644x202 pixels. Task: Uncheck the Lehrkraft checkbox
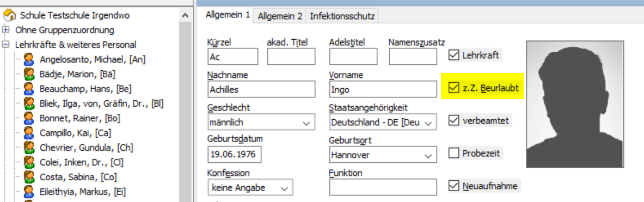(453, 55)
